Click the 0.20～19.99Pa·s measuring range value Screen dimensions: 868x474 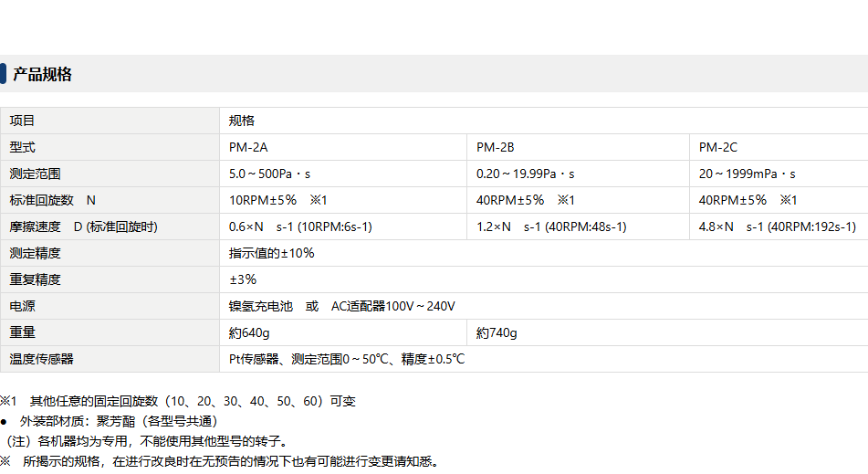(x=526, y=174)
